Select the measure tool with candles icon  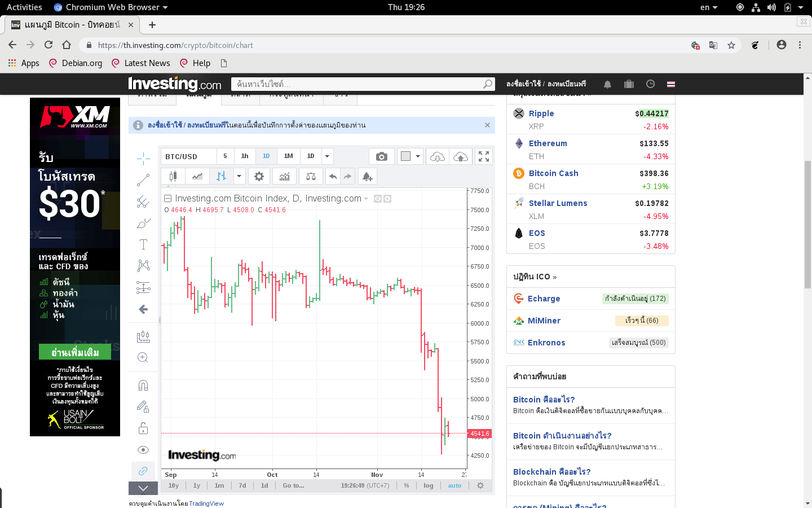[x=143, y=336]
